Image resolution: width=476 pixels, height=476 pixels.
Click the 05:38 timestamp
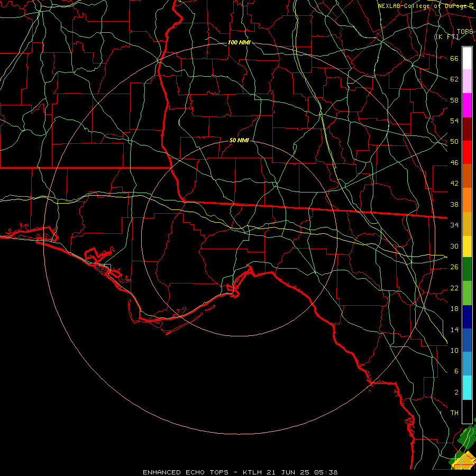[326, 472]
